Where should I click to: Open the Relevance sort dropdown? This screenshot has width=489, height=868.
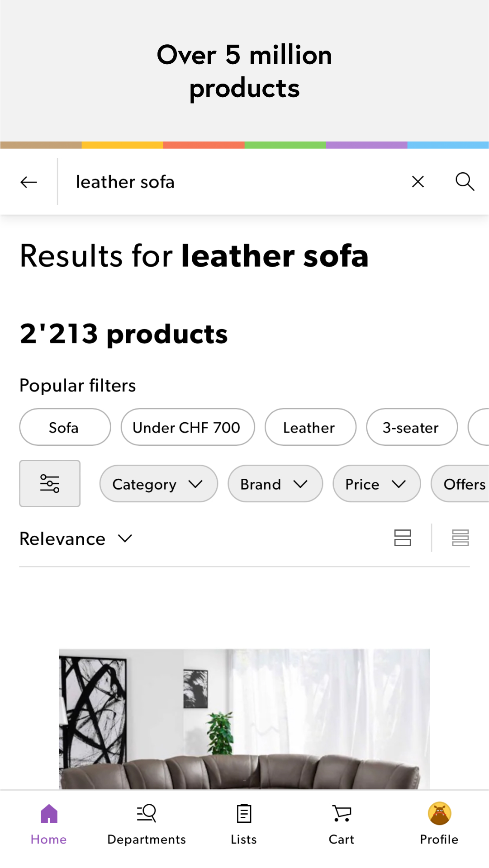(76, 538)
